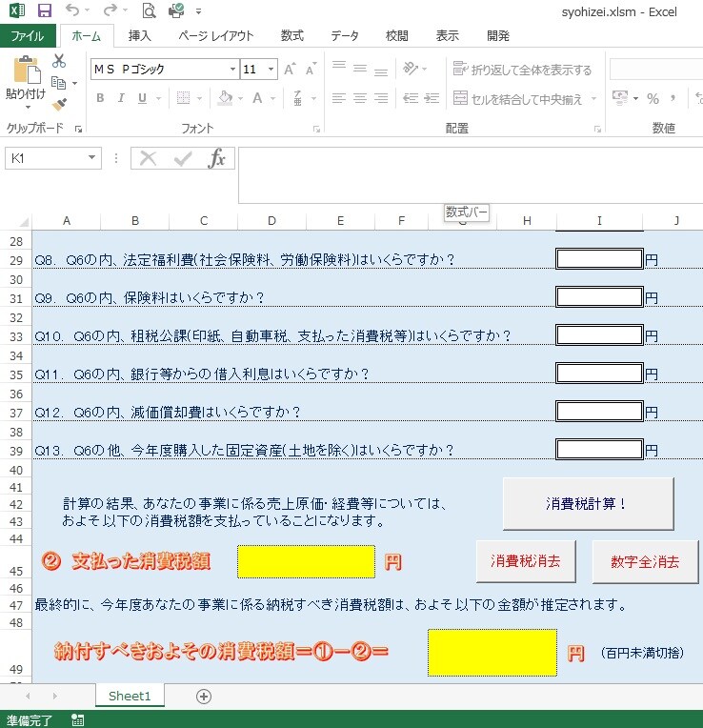This screenshot has width=703, height=728.
Task: Click the Q13 固定資産 input cell
Action: point(599,449)
